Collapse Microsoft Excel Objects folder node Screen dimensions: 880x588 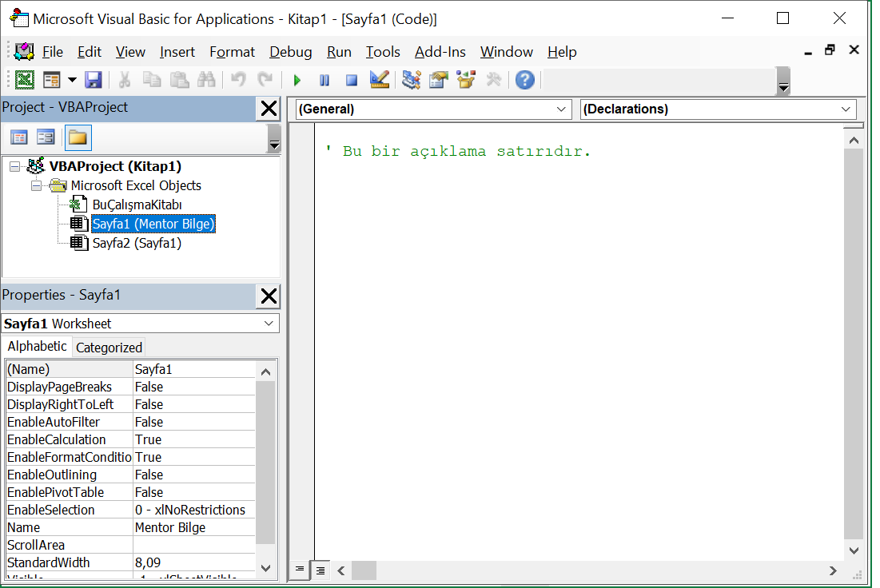37,185
